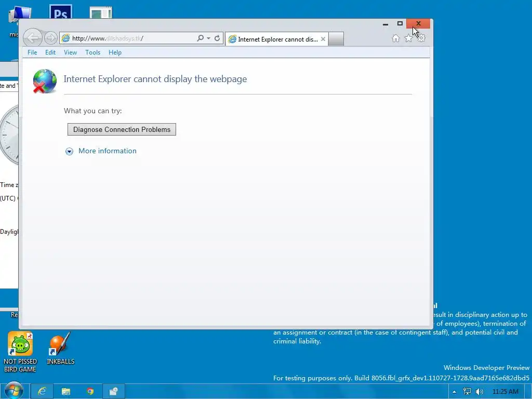The image size is (532, 399).
Task: Minimize the Internet Explorer window
Action: click(385, 24)
